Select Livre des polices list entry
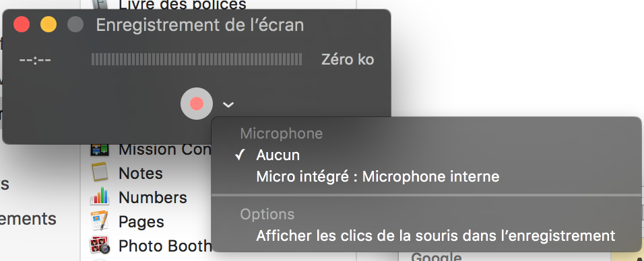This screenshot has width=644, height=261. [183, 5]
